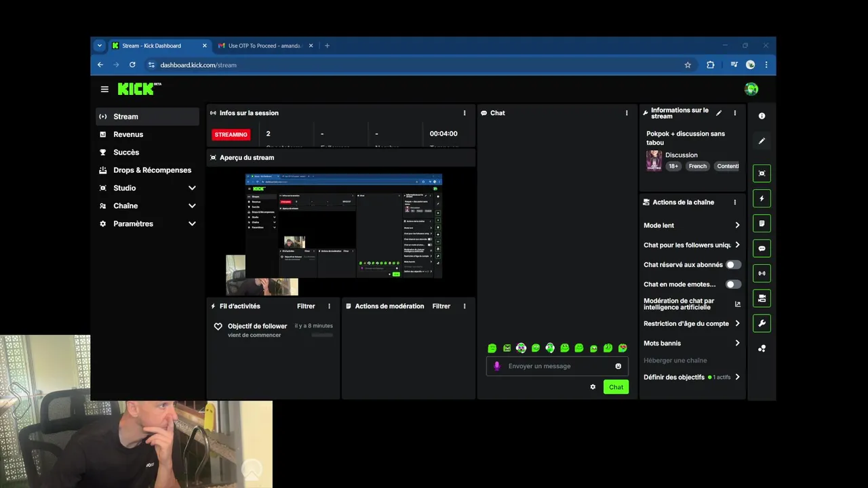Click Filtrer in Fil d'activités panel

pyautogui.click(x=306, y=306)
